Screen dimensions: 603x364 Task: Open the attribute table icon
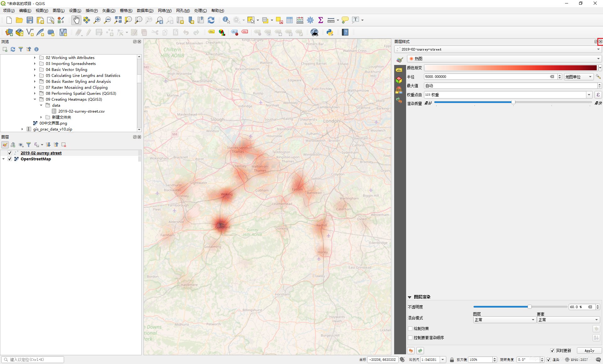click(290, 20)
